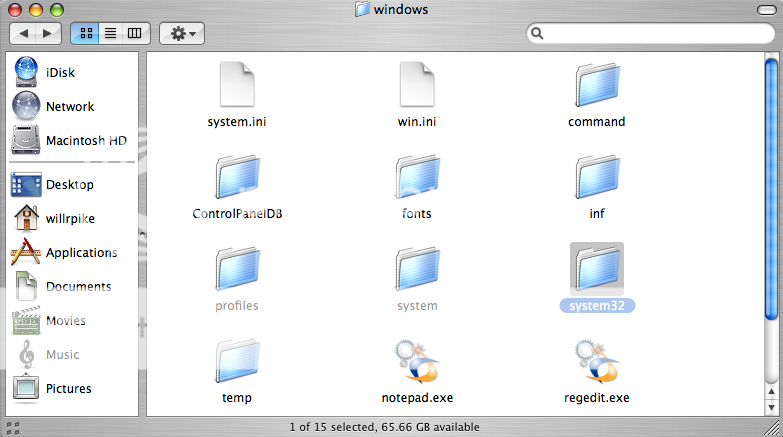This screenshot has height=437, width=783.
Task: Click the toolbar hide pill button
Action: pyautogui.click(x=767, y=10)
